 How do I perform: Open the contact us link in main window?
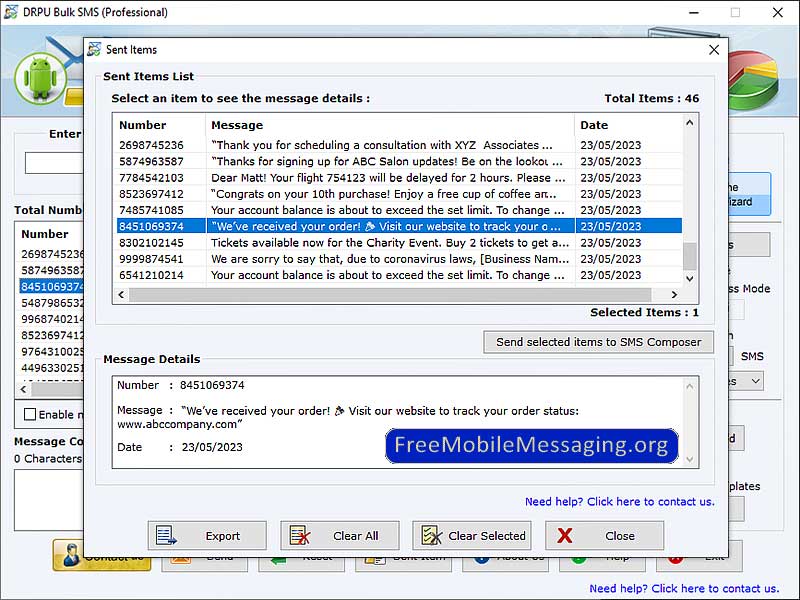tap(684, 588)
